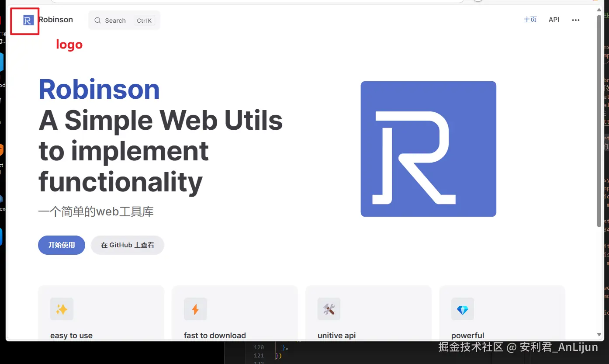Click the blue Robinson hero heading
The width and height of the screenshot is (609, 364).
pos(99,89)
